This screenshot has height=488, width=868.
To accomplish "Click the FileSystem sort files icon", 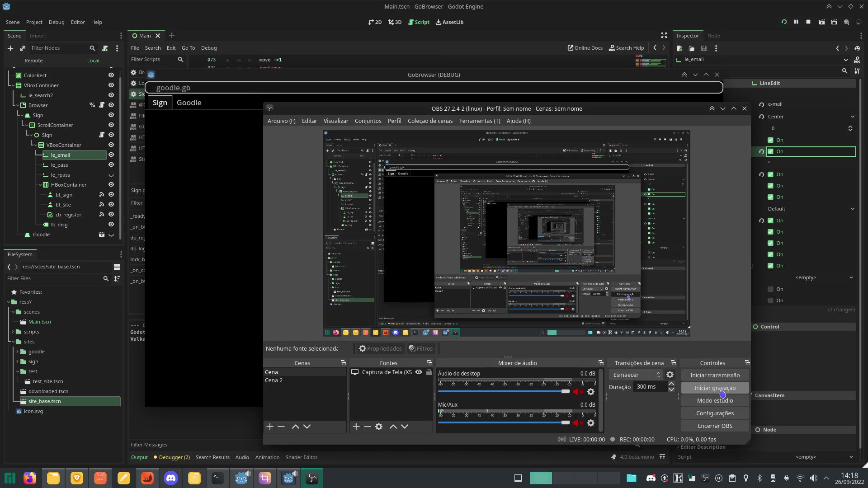I will [117, 279].
